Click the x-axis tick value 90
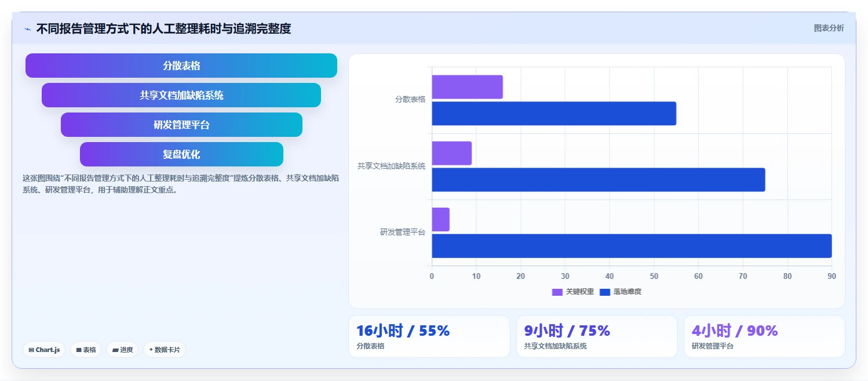Screen dimensions: 868x381 click(831, 277)
